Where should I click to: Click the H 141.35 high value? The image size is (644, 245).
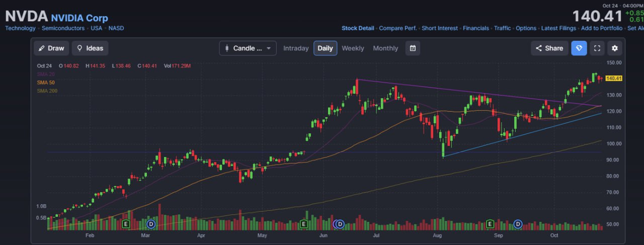96,66
